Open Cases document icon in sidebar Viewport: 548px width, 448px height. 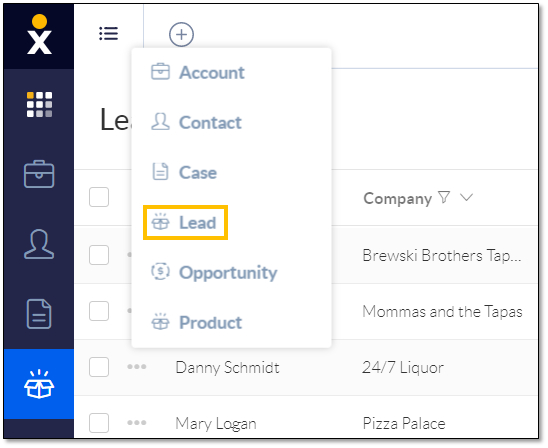click(39, 314)
